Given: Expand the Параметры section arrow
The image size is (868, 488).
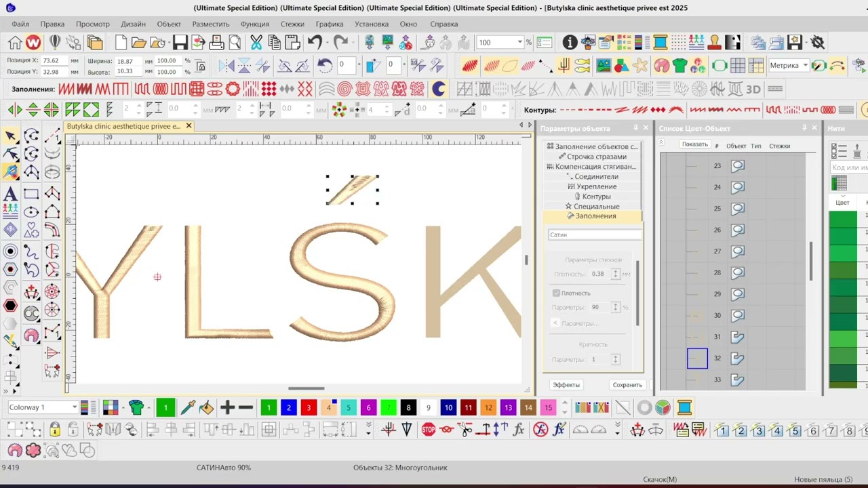Looking at the screenshot, I should coord(555,323).
